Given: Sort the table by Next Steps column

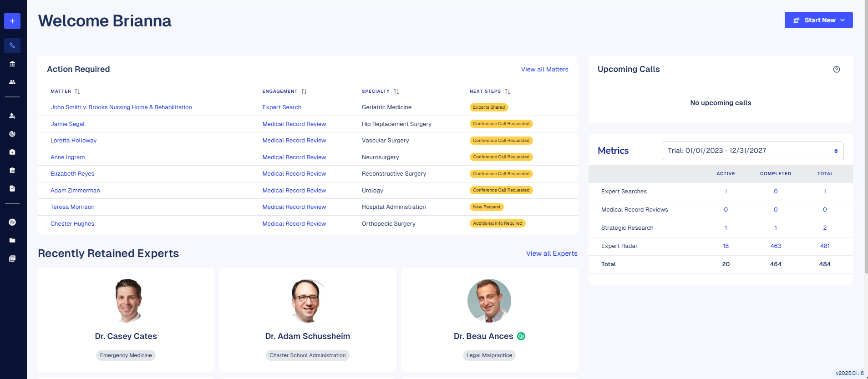Looking at the screenshot, I should point(508,91).
